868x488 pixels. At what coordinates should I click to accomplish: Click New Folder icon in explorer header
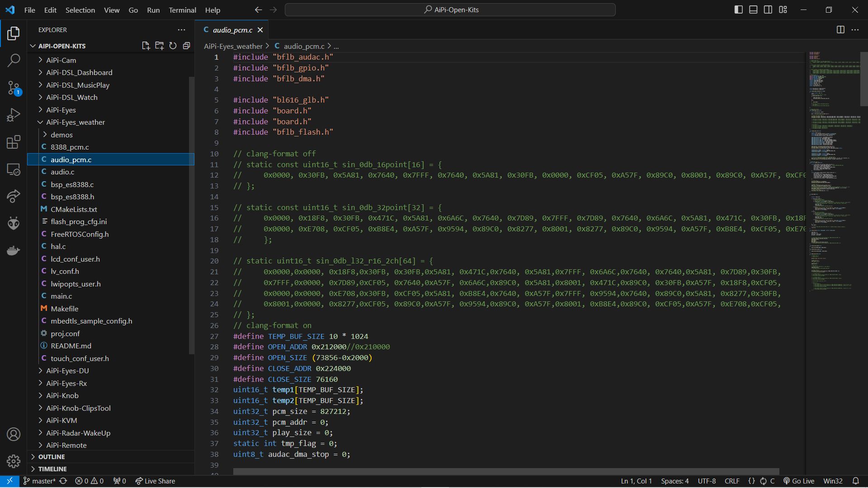[159, 46]
